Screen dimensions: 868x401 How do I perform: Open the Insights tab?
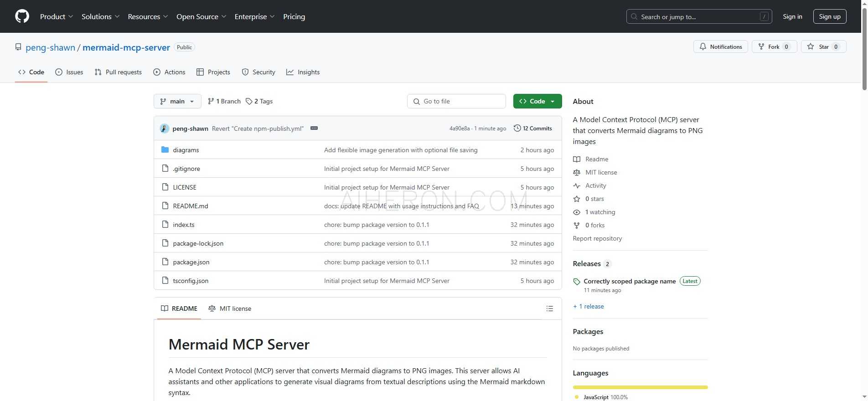point(303,72)
